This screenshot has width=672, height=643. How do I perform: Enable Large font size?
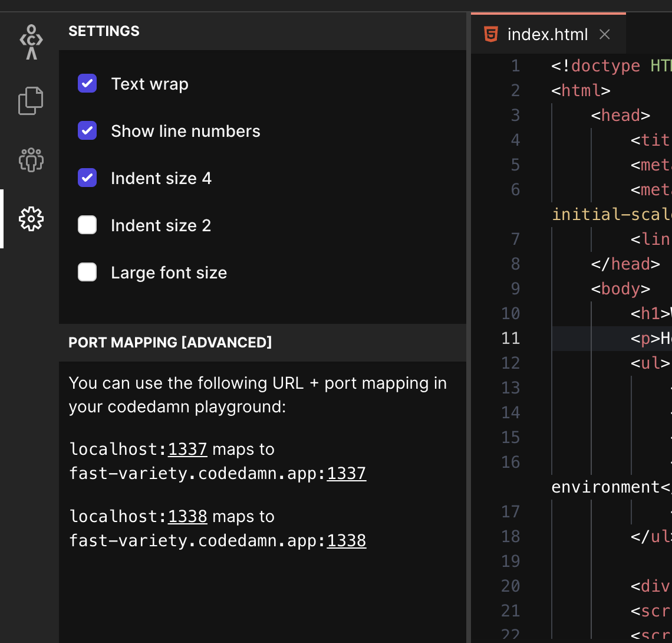pyautogui.click(x=87, y=272)
